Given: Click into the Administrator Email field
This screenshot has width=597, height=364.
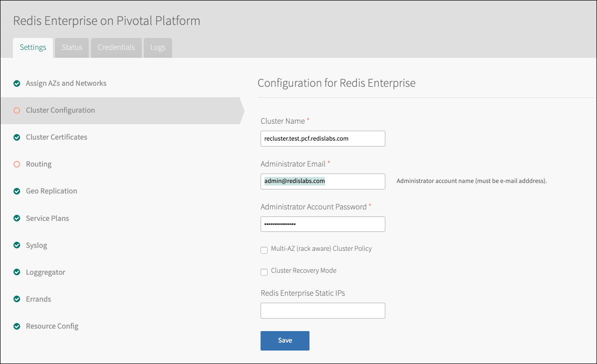Looking at the screenshot, I should pos(322,182).
